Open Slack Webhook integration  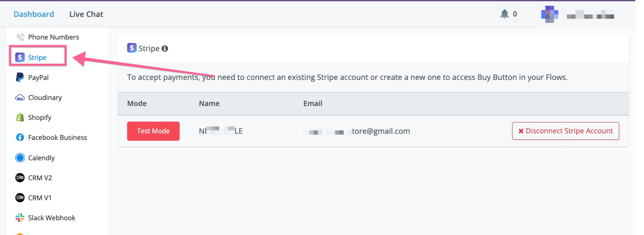(52, 218)
